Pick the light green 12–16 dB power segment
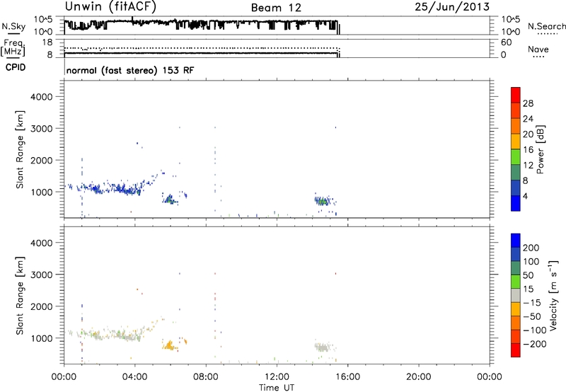This screenshot has width=566, height=392. (x=516, y=156)
